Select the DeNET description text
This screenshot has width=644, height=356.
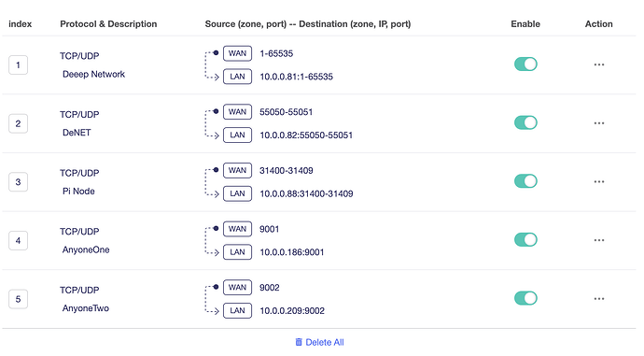pos(77,133)
